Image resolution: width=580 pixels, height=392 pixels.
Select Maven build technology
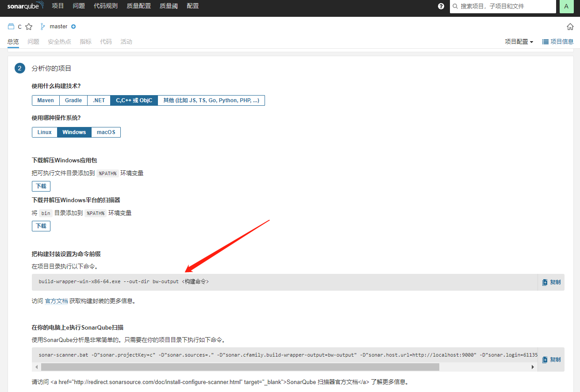coord(46,100)
